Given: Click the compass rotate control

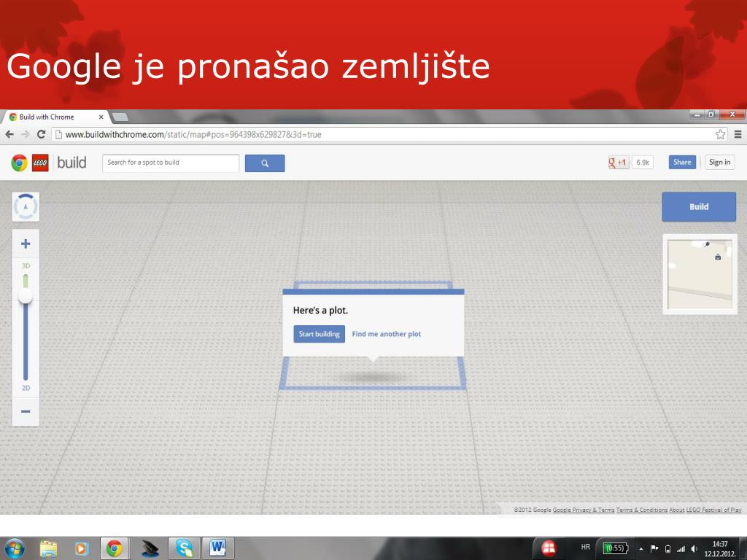Looking at the screenshot, I should [26, 206].
